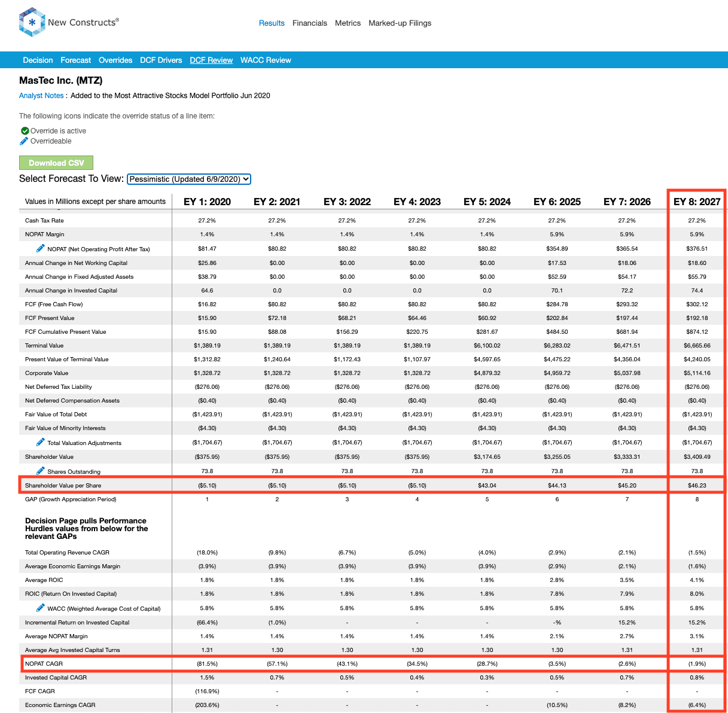Click FCF value $302.12 for 2027
The image size is (728, 713).
pyautogui.click(x=697, y=304)
